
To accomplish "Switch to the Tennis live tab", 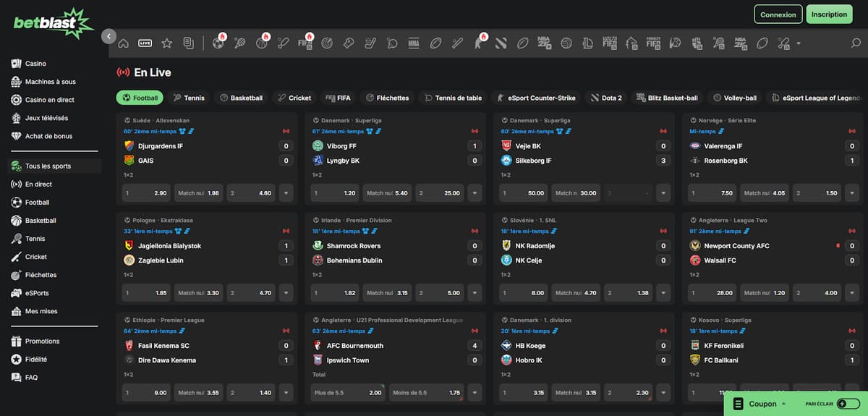I will 188,98.
